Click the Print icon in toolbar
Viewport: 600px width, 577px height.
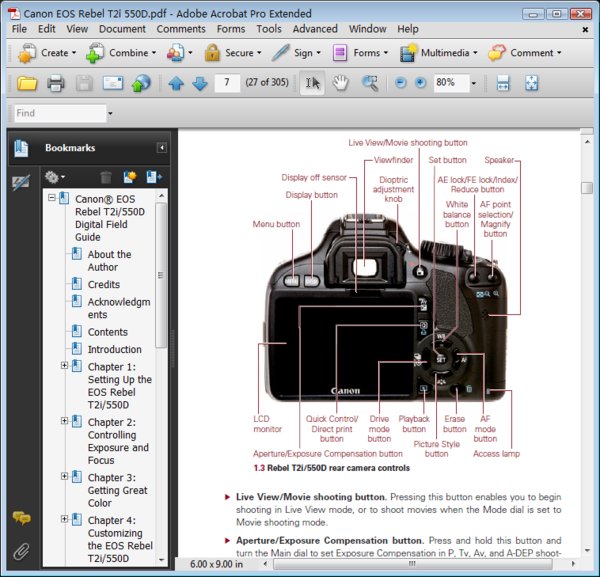click(56, 83)
